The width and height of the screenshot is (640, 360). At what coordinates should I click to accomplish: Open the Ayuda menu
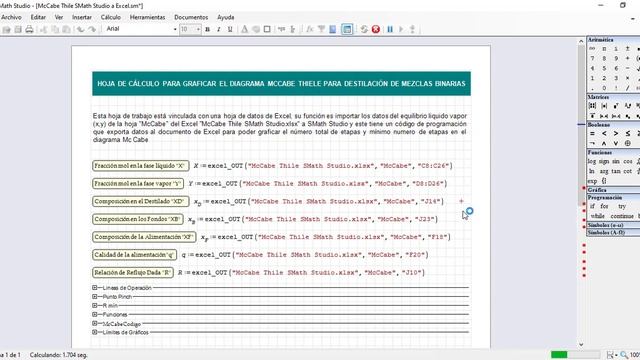click(226, 17)
